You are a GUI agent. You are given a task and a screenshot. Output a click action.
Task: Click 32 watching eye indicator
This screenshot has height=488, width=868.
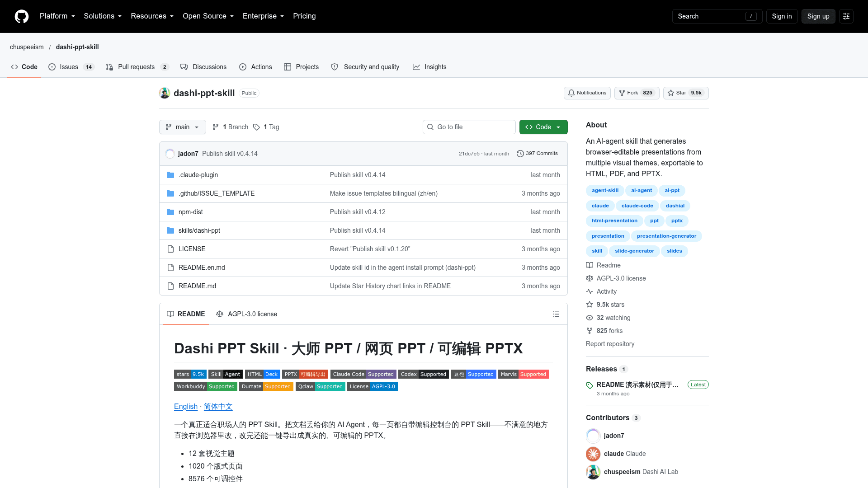tap(590, 318)
